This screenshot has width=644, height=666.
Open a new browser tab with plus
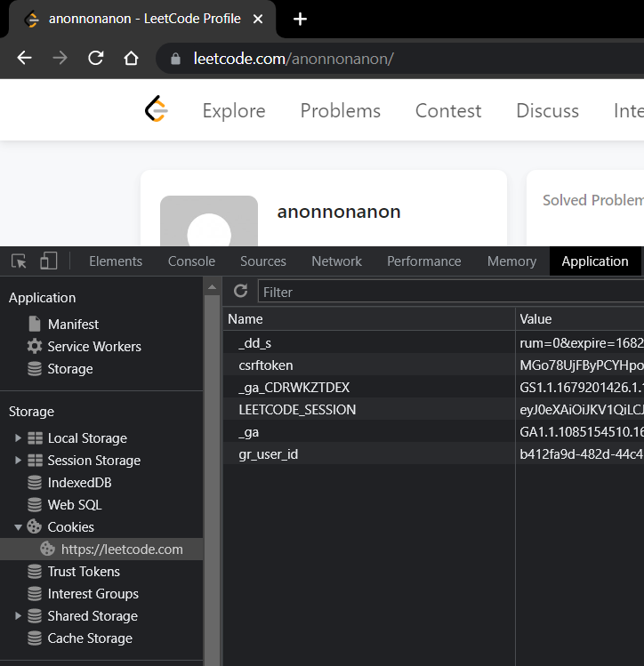[300, 19]
